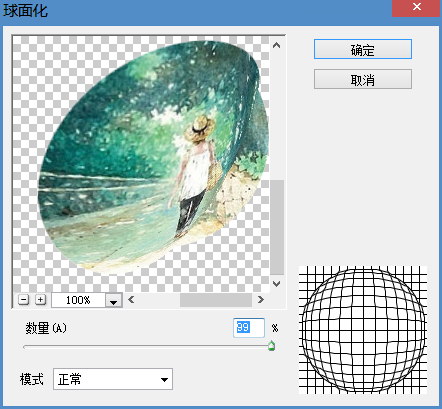This screenshot has height=409, width=442.
Task: Click the horizontal preview scrollbar thumb
Action: 216,300
